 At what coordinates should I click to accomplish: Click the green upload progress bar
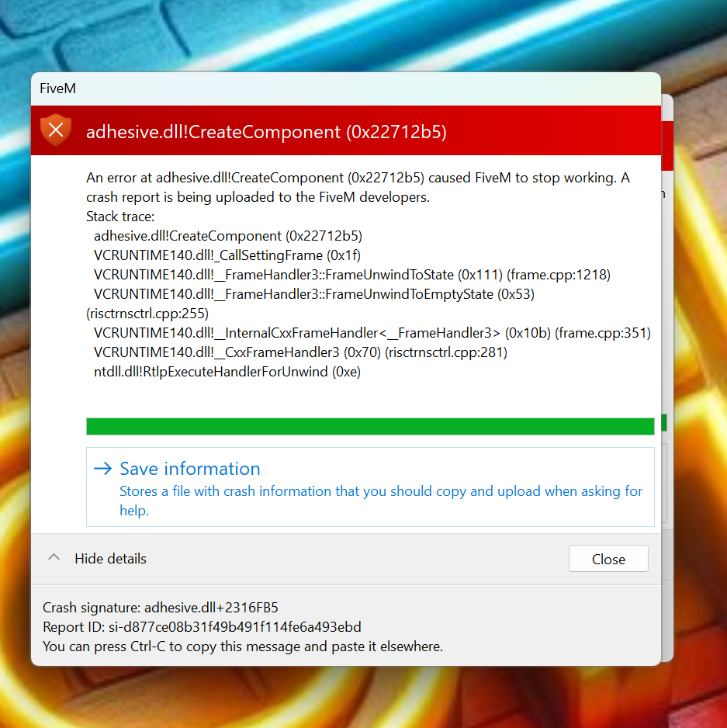[x=370, y=426]
